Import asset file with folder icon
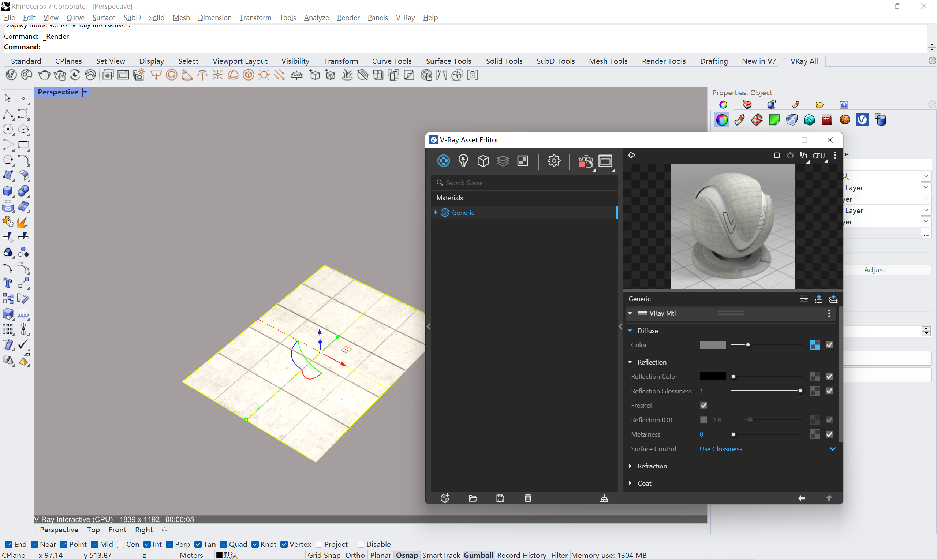Image resolution: width=937 pixels, height=560 pixels. (x=473, y=498)
